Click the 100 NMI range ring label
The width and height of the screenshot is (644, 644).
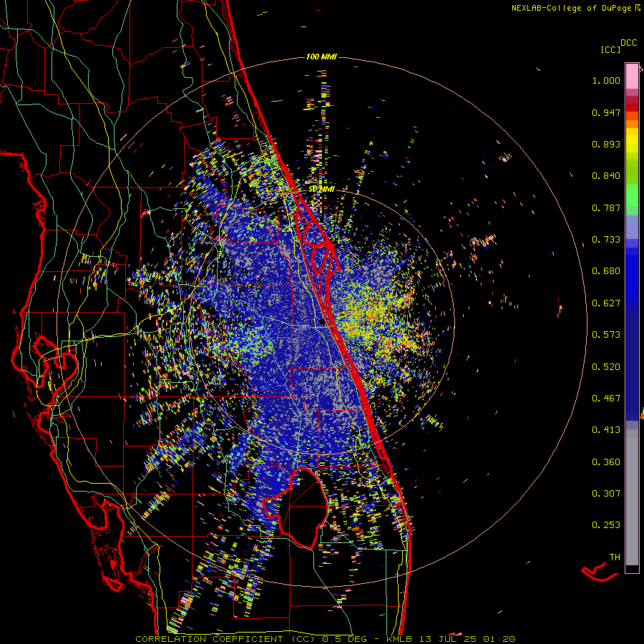321,57
